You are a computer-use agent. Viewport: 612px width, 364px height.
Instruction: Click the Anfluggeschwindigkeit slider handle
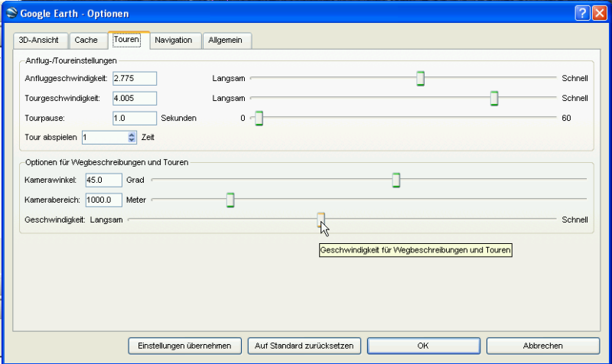pyautogui.click(x=420, y=78)
